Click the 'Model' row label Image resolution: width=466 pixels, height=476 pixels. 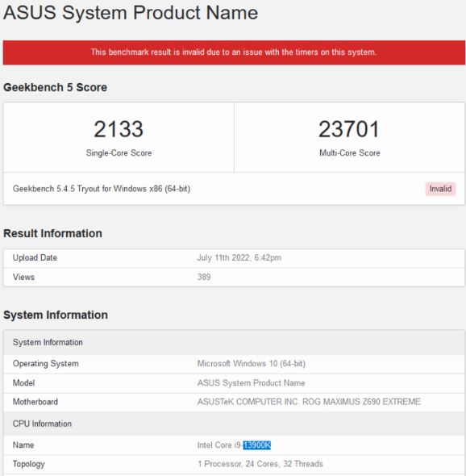[x=23, y=382]
